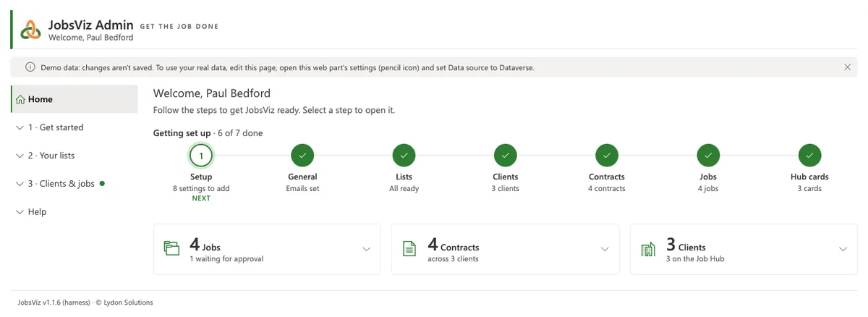Click the 'Lists' step label
Viewport: 868px width, 317px height.
click(404, 177)
